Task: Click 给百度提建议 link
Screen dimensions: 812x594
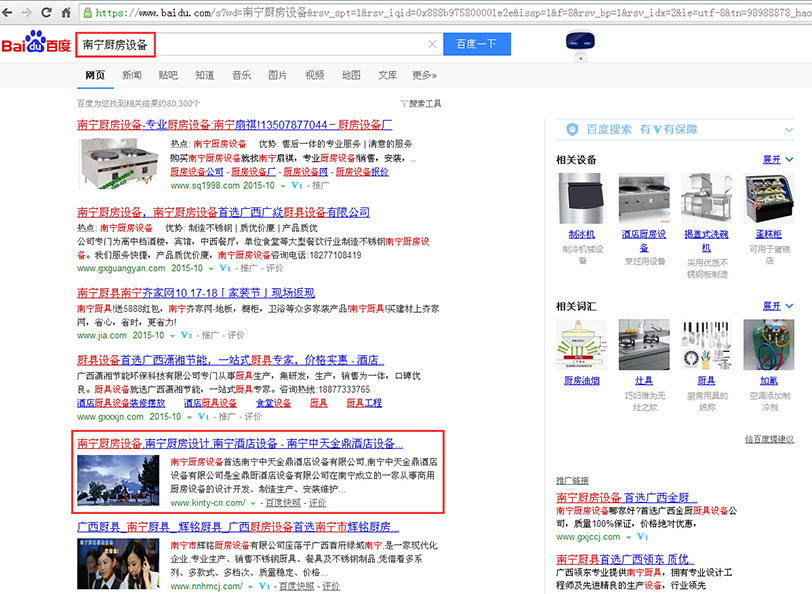Action: (x=770, y=439)
